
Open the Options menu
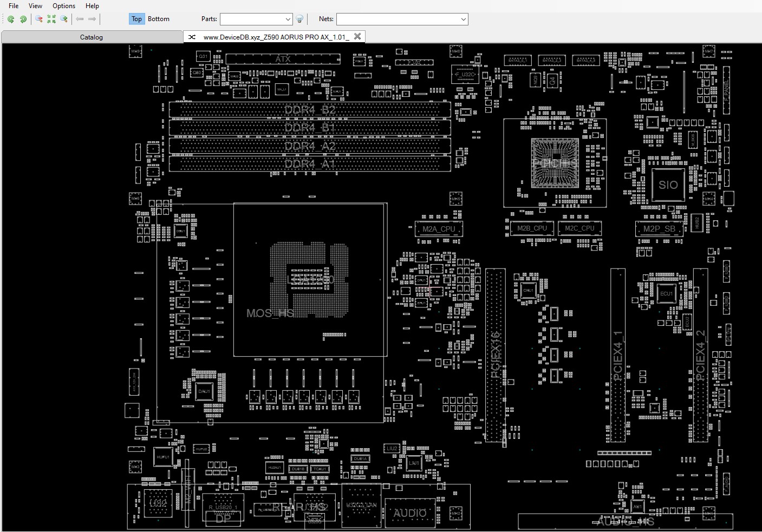(x=64, y=6)
